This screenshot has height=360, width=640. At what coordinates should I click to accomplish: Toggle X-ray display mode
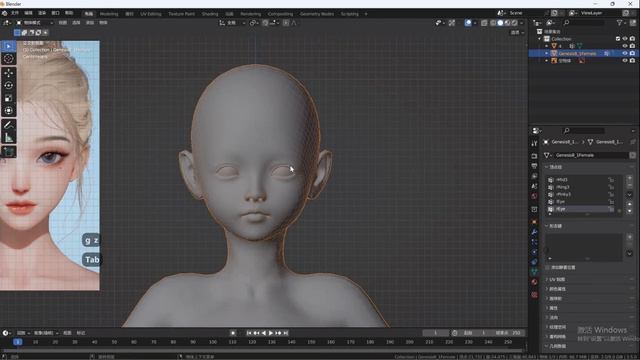(484, 23)
